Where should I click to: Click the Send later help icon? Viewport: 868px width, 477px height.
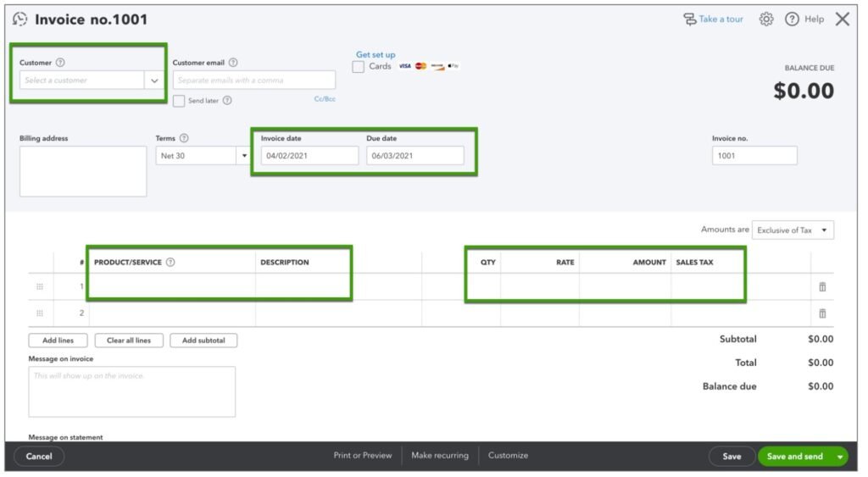pyautogui.click(x=227, y=101)
